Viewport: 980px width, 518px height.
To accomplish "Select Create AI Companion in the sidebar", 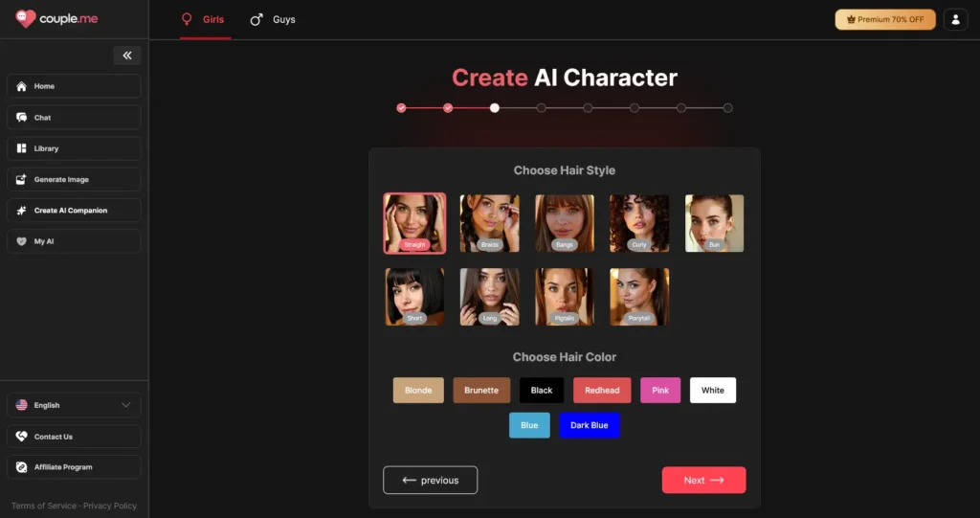I will click(x=74, y=211).
